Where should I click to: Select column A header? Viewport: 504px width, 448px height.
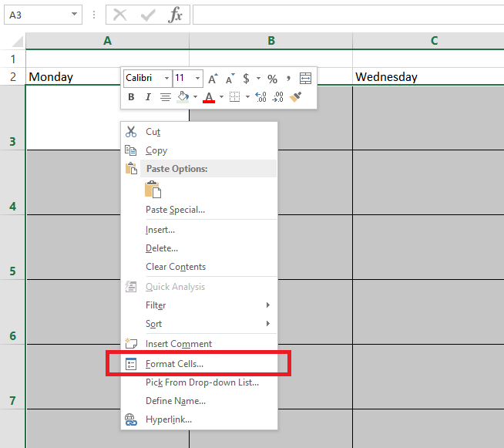click(107, 41)
